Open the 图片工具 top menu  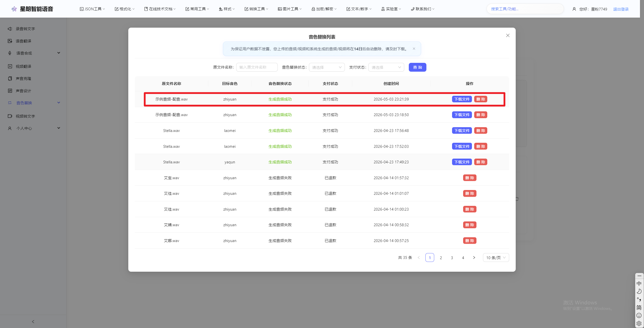(290, 9)
